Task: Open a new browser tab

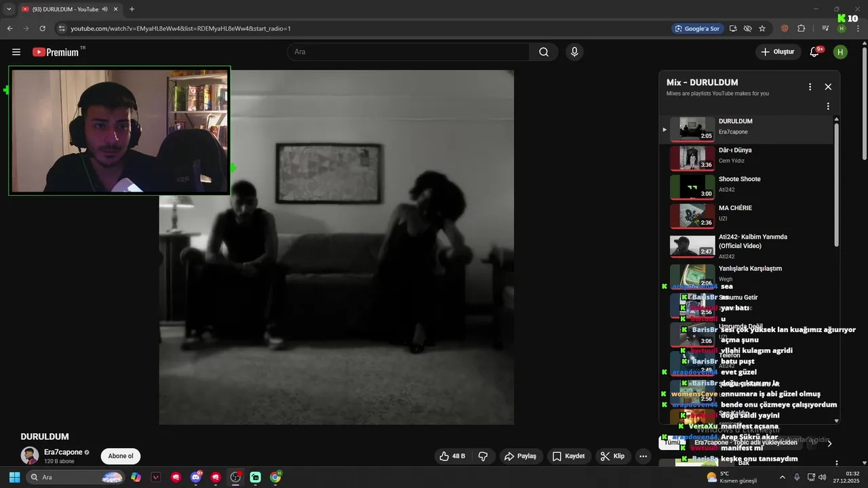Action: [x=132, y=9]
